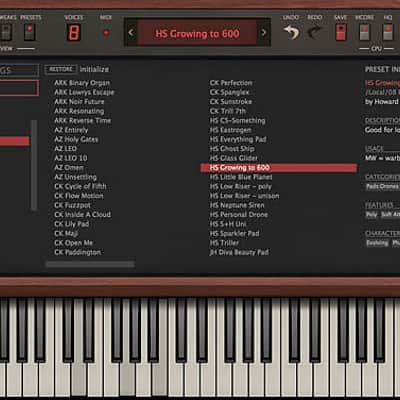400x400 pixels.
Task: Click the Initialize preset entry
Action: [x=94, y=69]
